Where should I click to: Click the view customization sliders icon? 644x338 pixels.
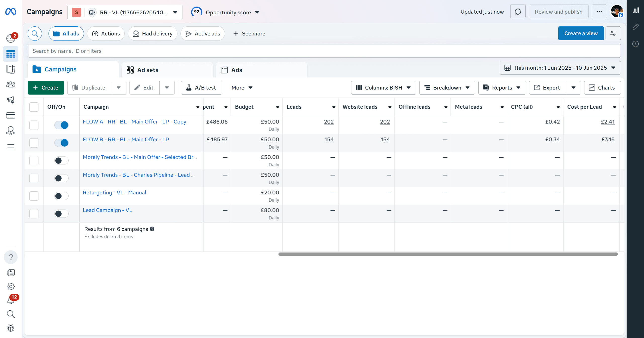613,33
